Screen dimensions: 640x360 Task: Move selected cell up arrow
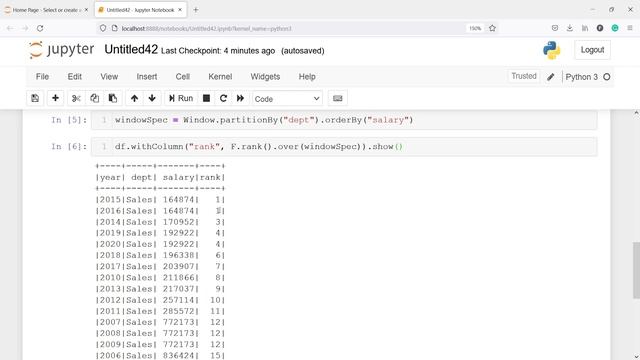pos(134,98)
